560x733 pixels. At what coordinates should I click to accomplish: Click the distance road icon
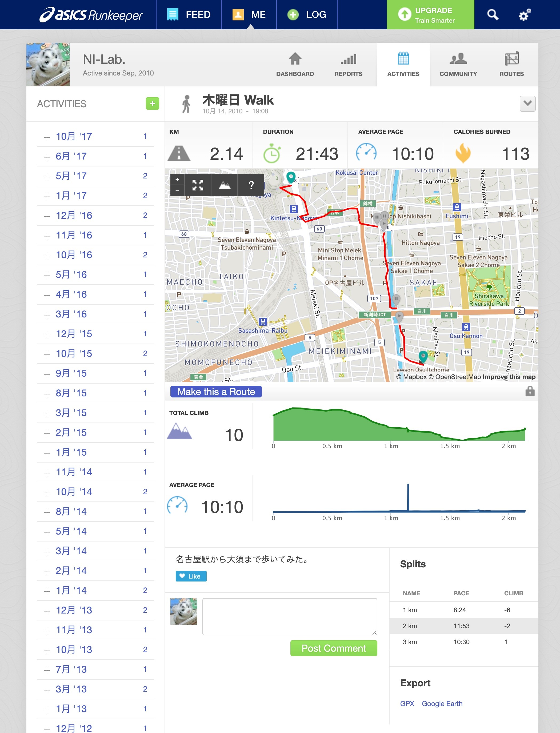[x=179, y=154]
